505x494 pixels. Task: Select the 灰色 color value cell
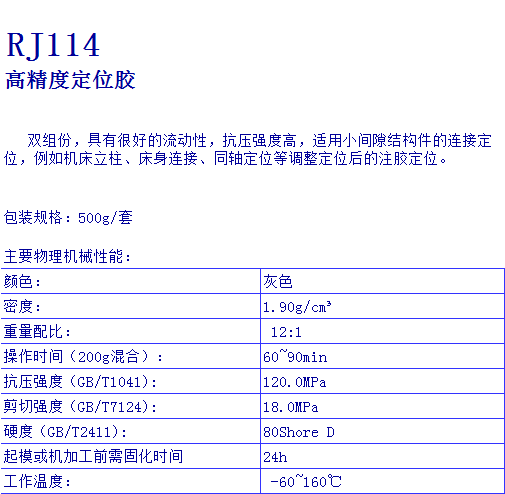coord(382,281)
